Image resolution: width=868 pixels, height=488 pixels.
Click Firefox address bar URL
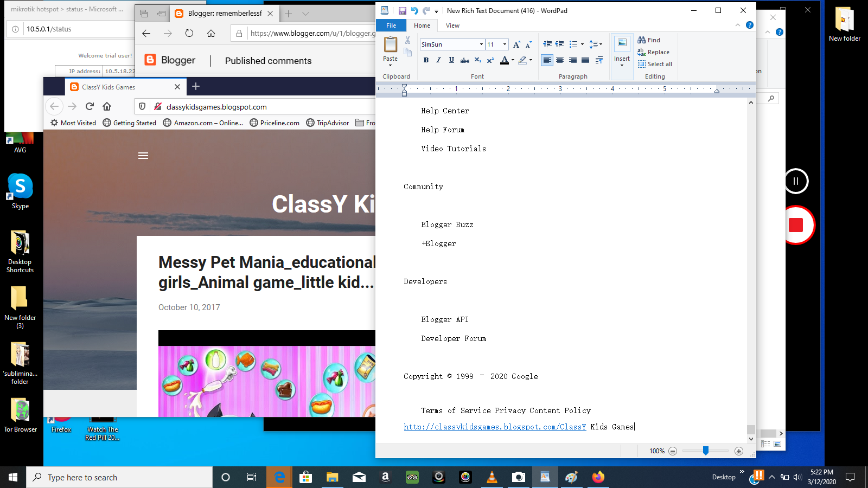[216, 107]
